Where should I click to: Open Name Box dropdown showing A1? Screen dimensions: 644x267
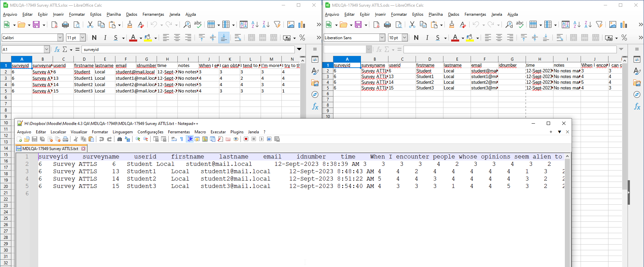pos(47,50)
